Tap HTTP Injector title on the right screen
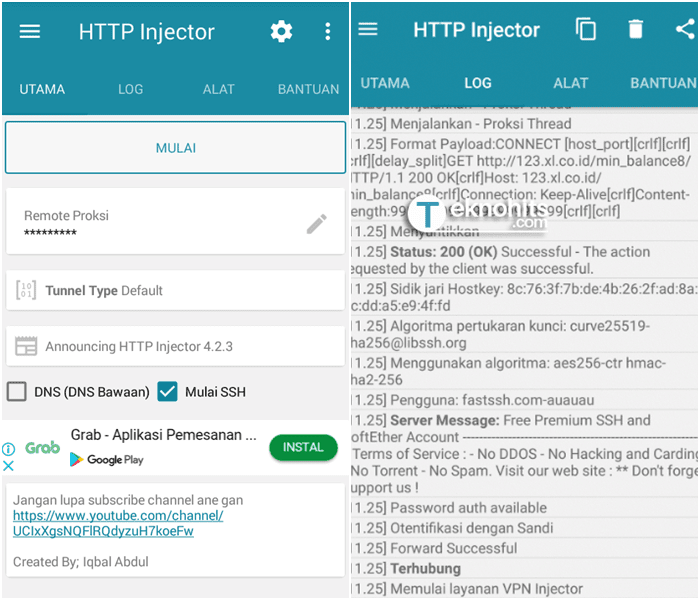The height and width of the screenshot is (600, 700). (476, 30)
